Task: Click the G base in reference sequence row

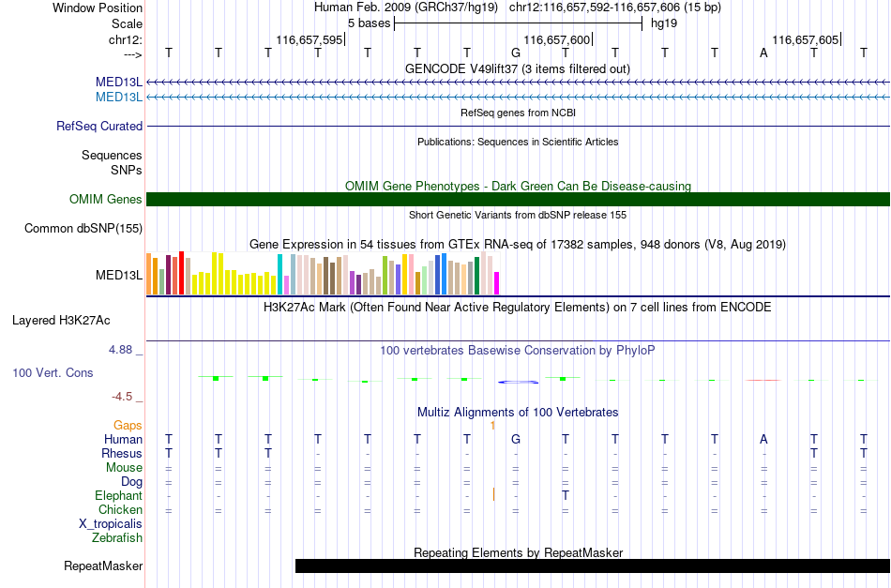Action: [516, 53]
